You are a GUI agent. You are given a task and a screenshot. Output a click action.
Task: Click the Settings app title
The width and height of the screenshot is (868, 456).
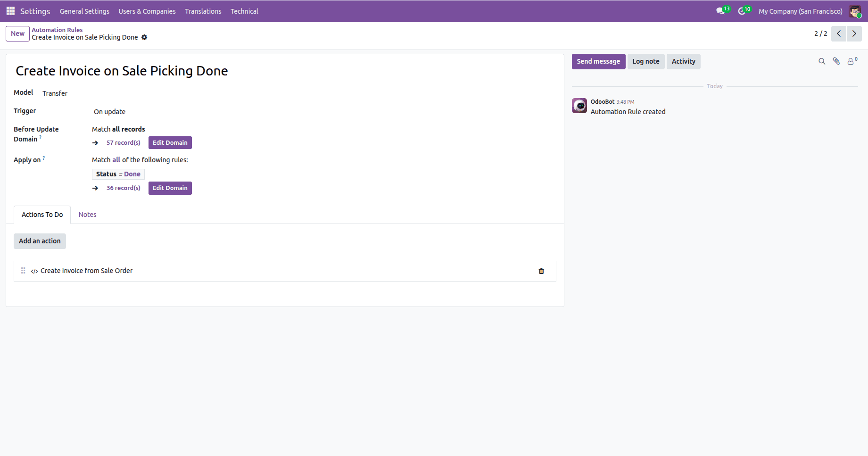(35, 11)
